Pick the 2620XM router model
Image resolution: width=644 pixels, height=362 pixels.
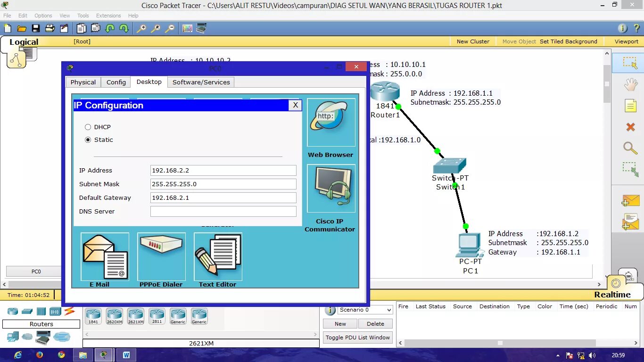click(x=115, y=316)
